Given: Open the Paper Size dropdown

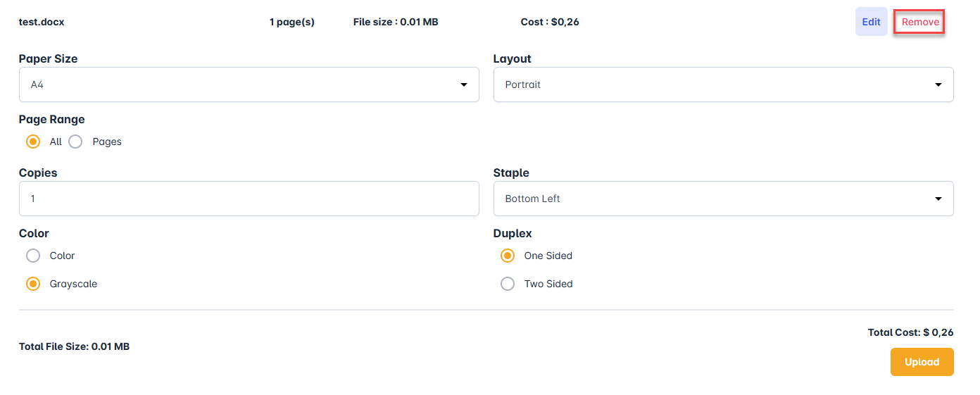Looking at the screenshot, I should click(x=249, y=84).
